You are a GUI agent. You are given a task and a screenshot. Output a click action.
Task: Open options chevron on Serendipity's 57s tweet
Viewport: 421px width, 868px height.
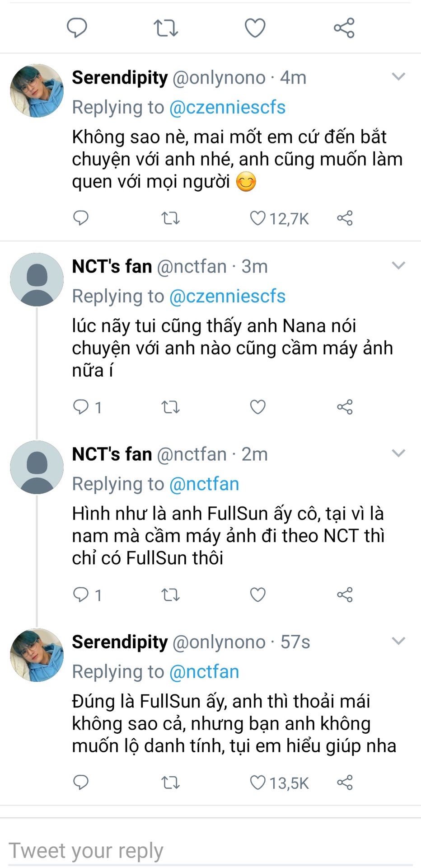tap(398, 641)
